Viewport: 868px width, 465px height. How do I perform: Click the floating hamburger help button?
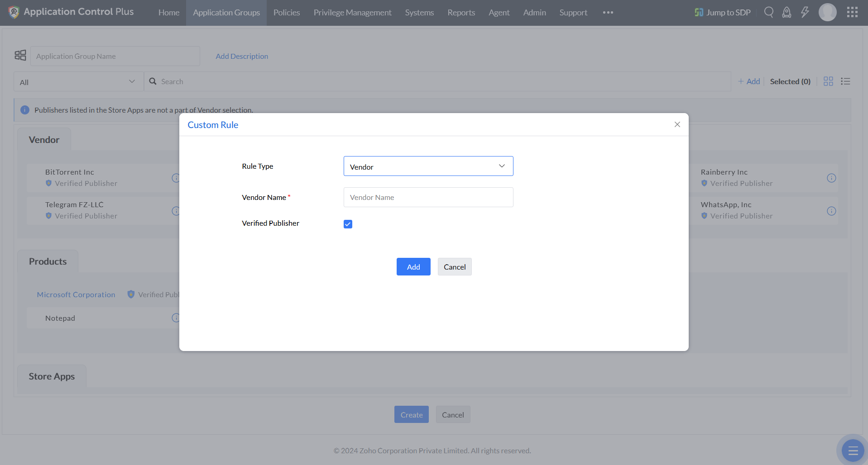tap(853, 451)
